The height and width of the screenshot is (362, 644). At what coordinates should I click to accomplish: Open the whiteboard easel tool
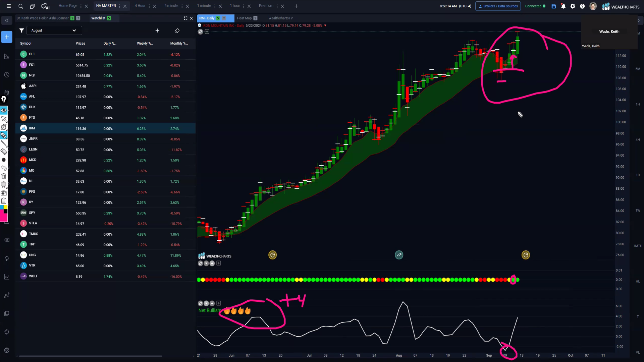coord(4,184)
